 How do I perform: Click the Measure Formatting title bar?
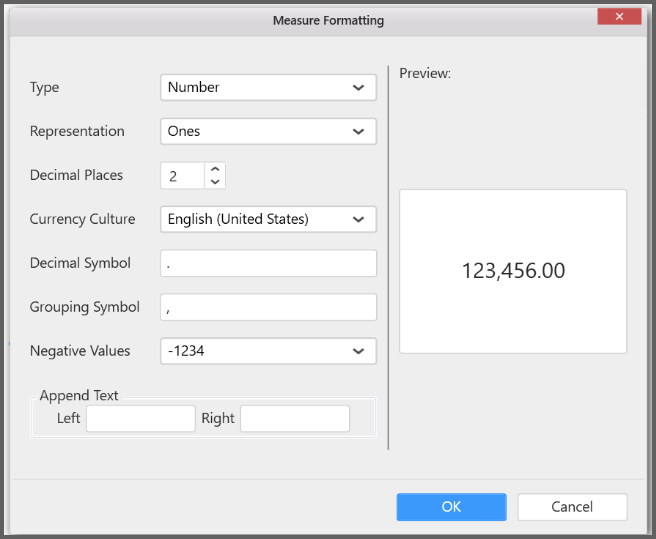coord(328,20)
